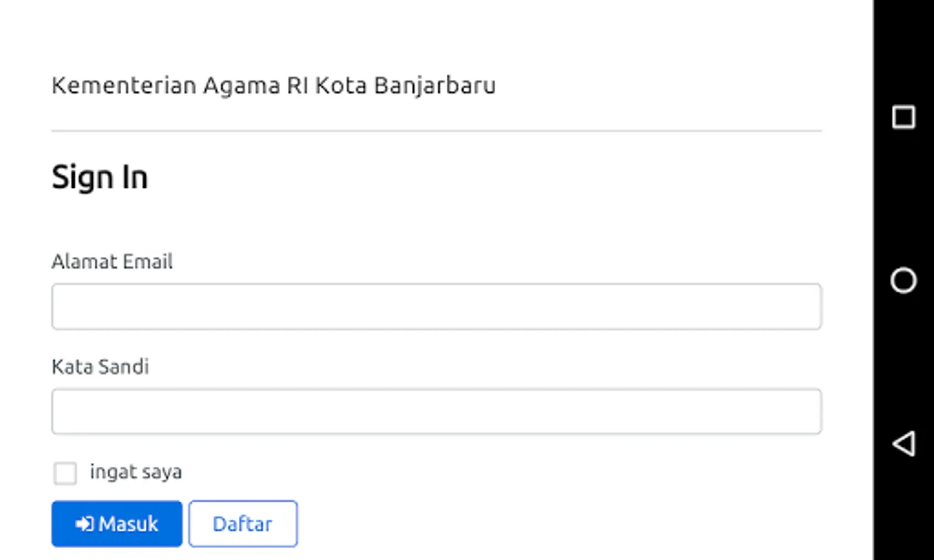This screenshot has height=560, width=934.
Task: Click the horizontal divider below the header
Action: (x=436, y=131)
